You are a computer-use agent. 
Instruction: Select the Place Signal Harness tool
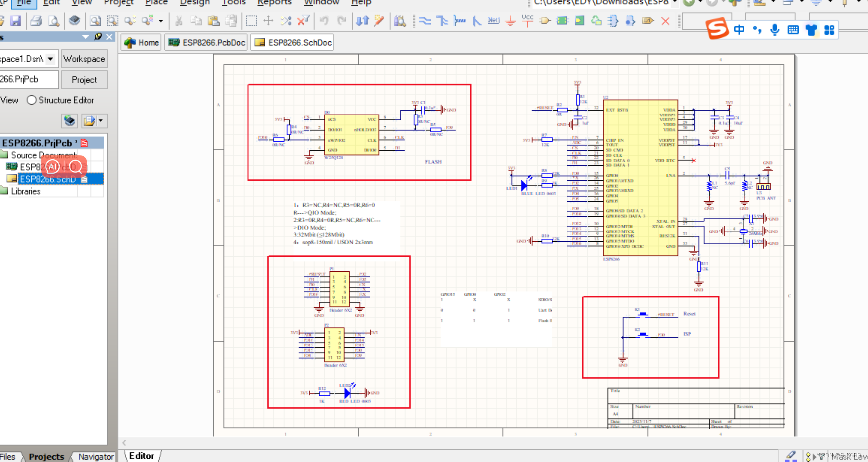460,21
